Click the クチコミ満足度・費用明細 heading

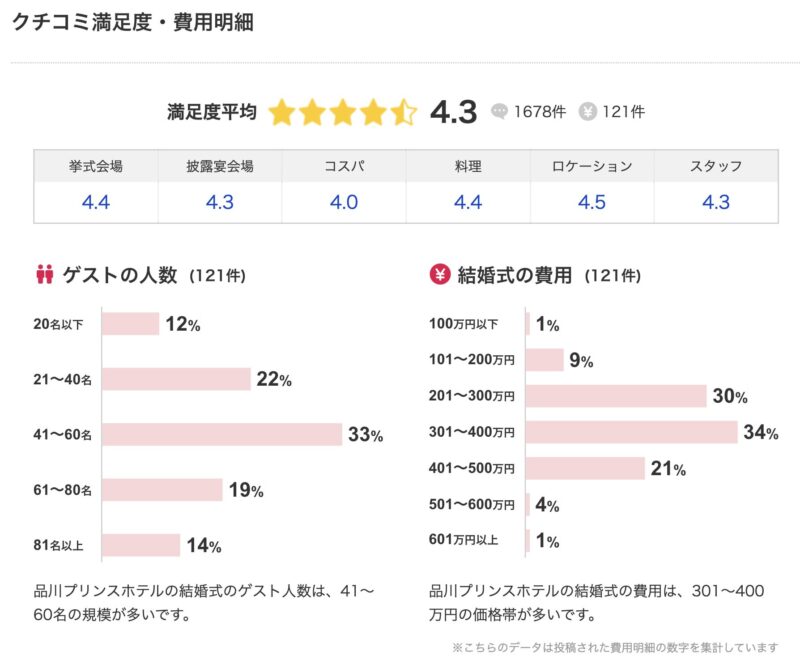point(132,22)
